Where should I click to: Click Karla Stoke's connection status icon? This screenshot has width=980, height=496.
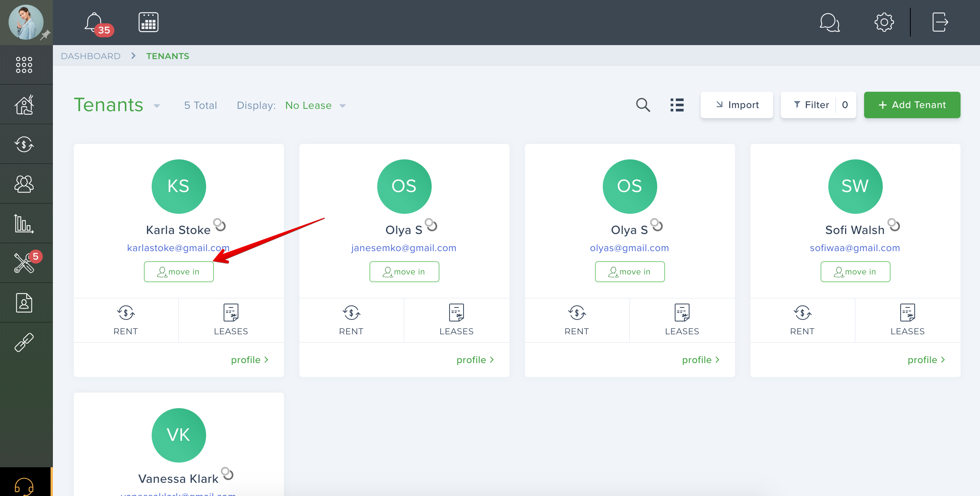[x=220, y=225]
